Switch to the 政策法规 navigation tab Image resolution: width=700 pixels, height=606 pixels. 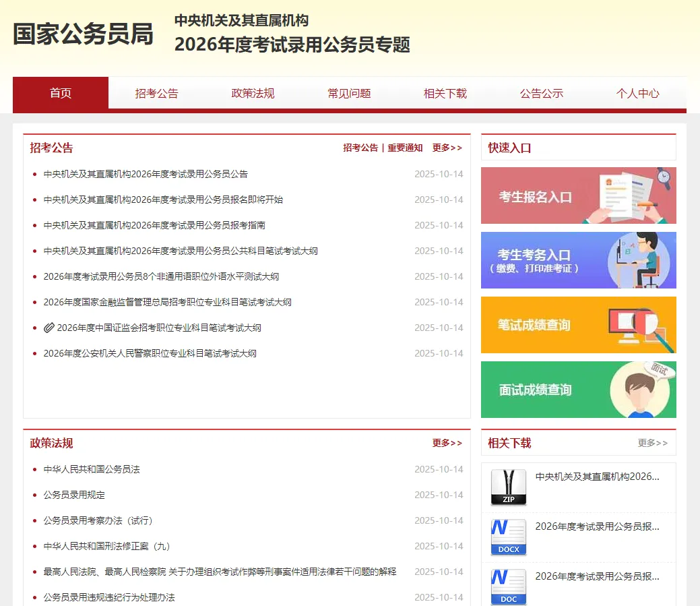click(253, 93)
